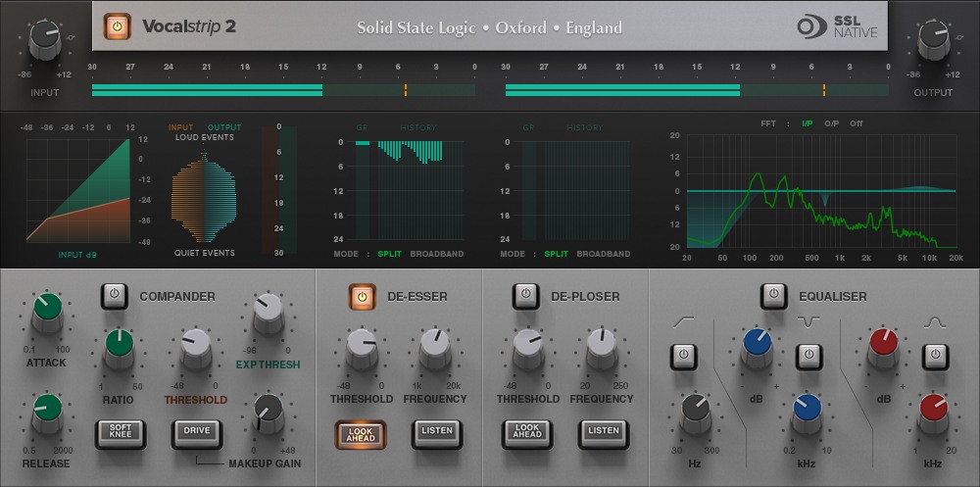The height and width of the screenshot is (487, 980).
Task: Toggle the notch EQ band power button
Action: point(808,356)
